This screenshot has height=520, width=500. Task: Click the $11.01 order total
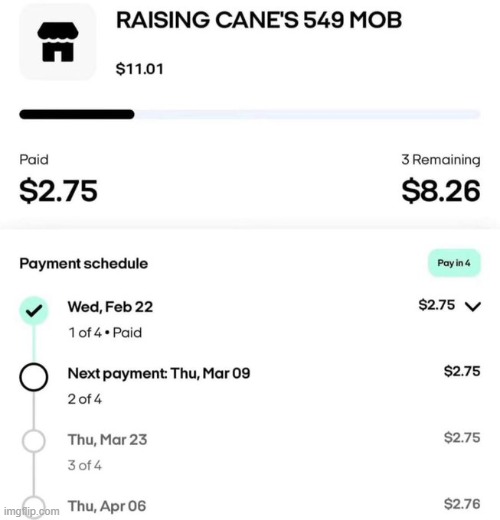tap(140, 69)
